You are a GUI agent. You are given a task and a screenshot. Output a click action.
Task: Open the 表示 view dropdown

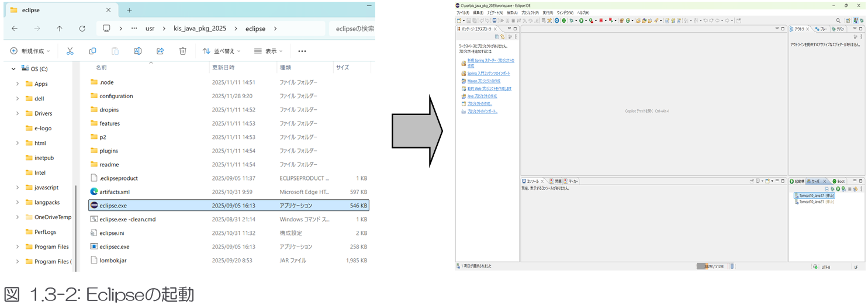point(269,51)
